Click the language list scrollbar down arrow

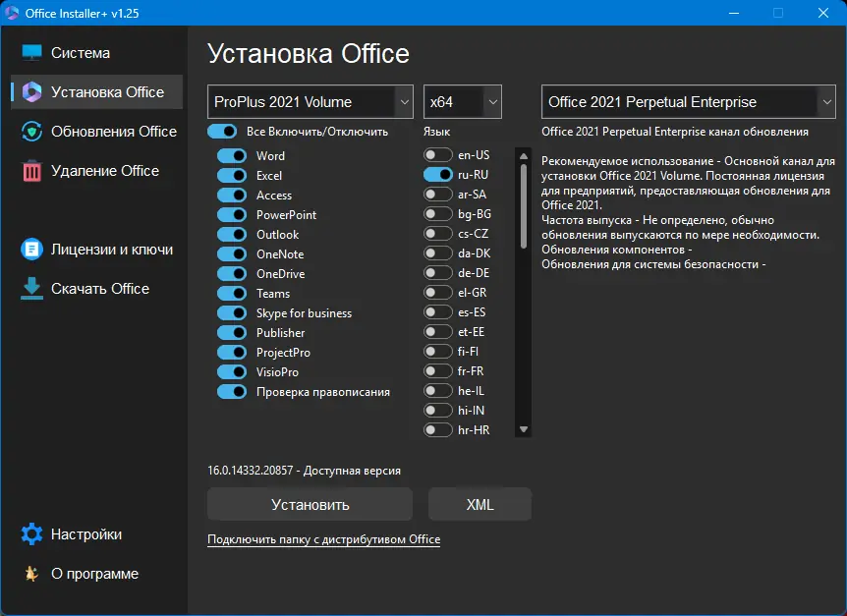tap(524, 429)
